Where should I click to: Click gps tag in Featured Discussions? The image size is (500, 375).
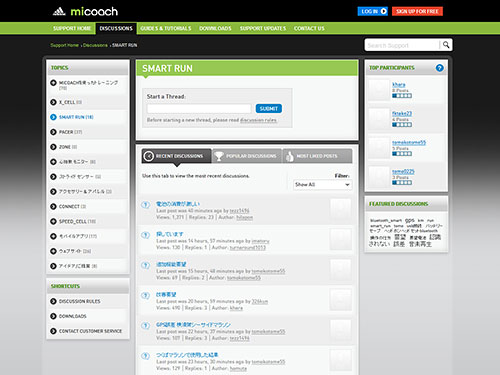410,220
